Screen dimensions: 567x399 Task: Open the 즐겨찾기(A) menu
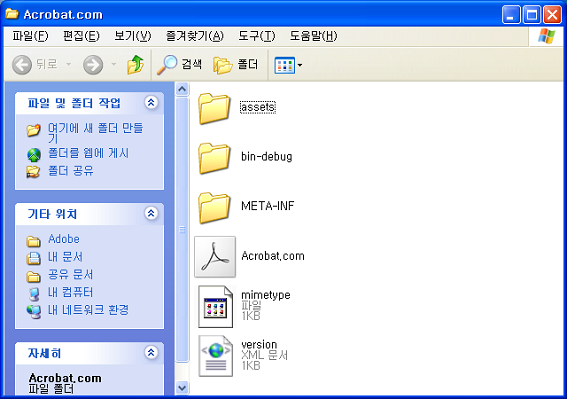pyautogui.click(x=195, y=36)
